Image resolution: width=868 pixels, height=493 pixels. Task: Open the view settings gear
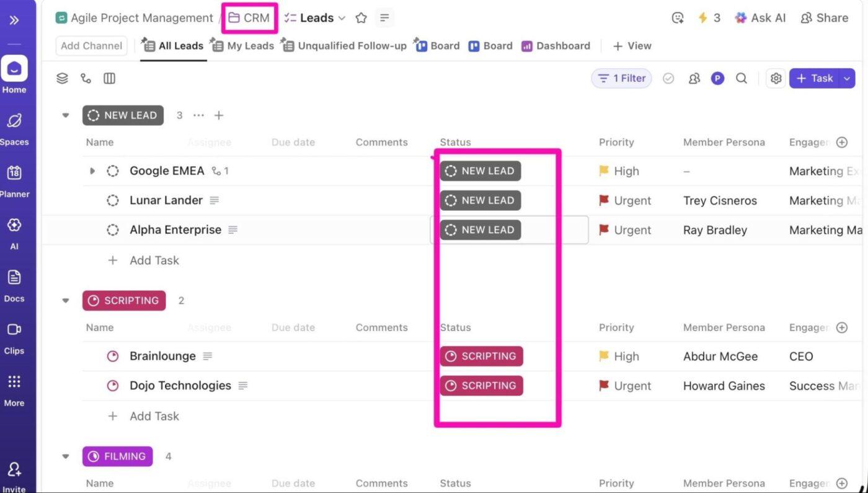pos(775,78)
